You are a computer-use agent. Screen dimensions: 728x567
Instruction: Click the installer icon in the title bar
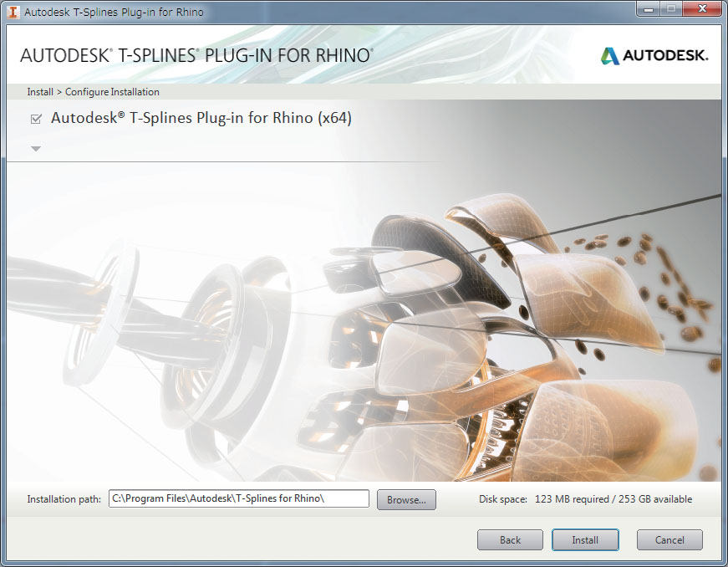pos(13,12)
